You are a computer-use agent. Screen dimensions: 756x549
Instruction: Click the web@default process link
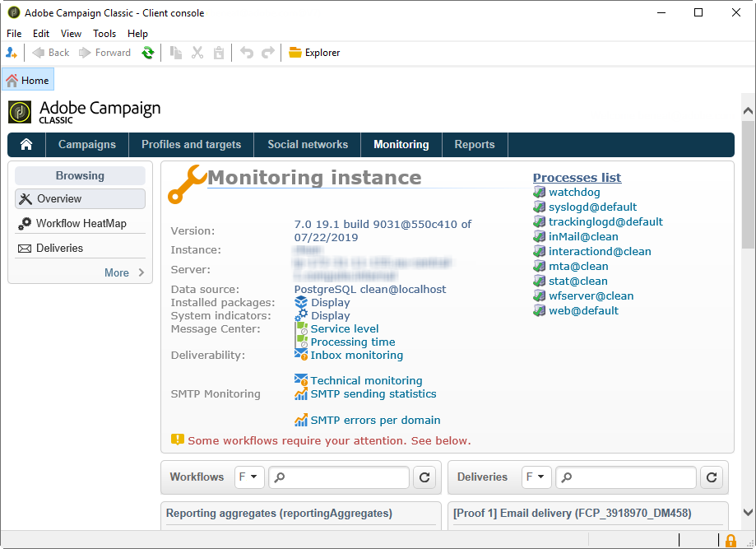(583, 310)
